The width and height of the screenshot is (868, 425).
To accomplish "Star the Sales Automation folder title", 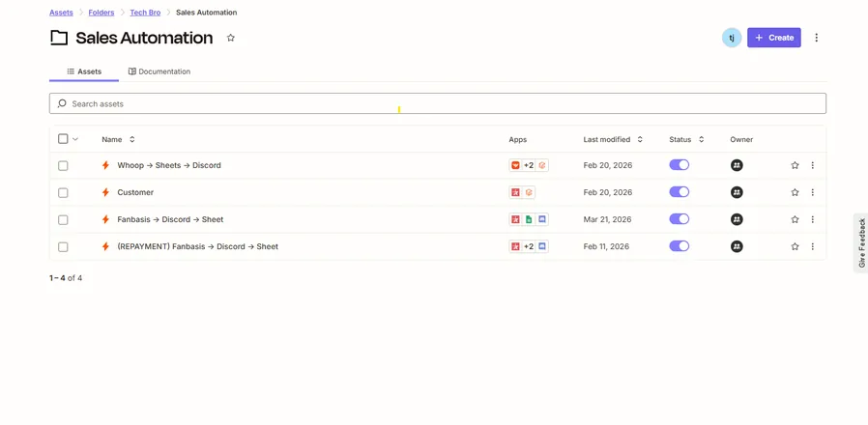I will point(231,38).
